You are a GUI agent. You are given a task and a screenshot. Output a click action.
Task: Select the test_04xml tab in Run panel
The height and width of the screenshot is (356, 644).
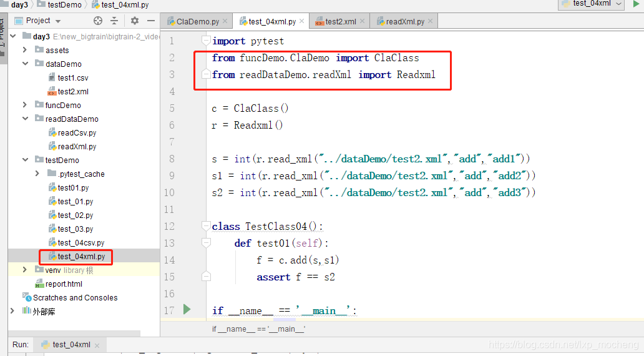point(71,345)
